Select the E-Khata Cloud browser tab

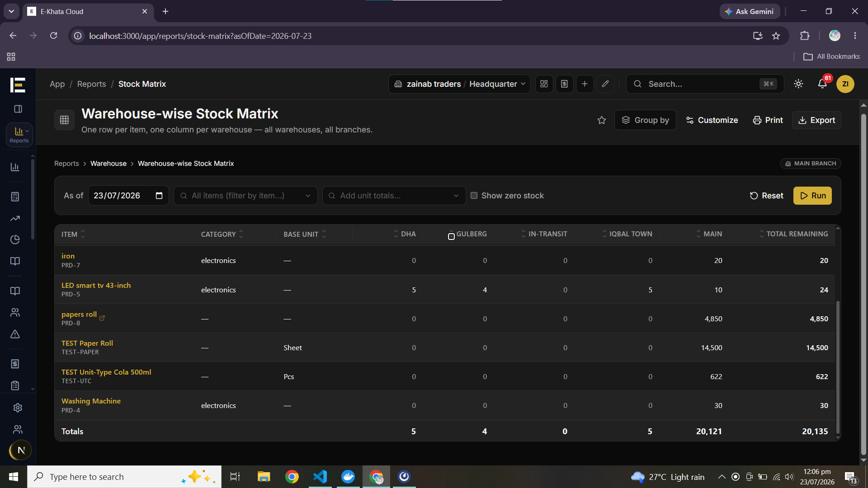tap(88, 11)
